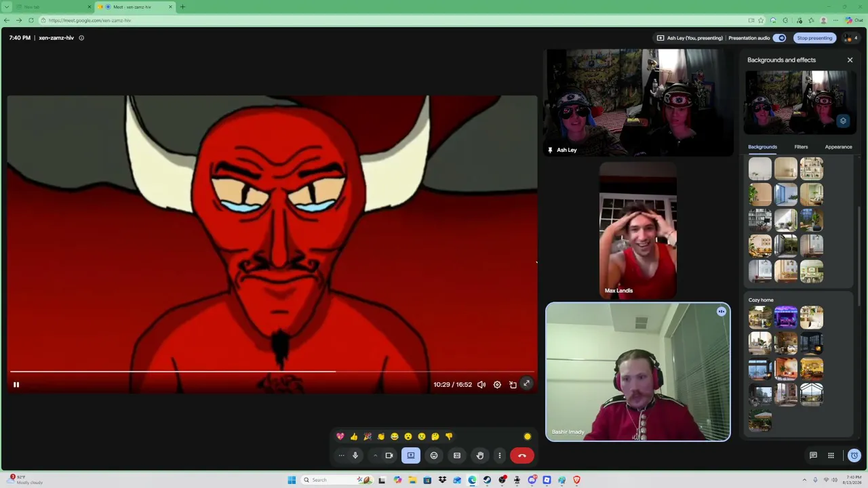Select the first Cozy home background thumbnail

[x=760, y=317]
